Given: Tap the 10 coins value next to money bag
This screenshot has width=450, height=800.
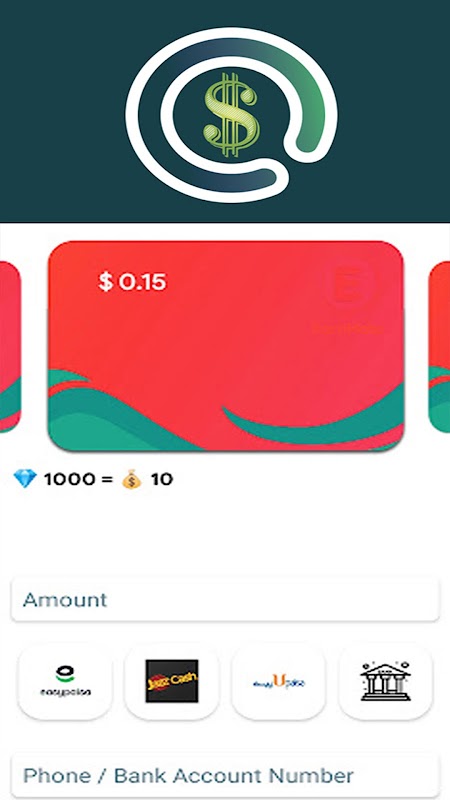Looking at the screenshot, I should point(162,479).
